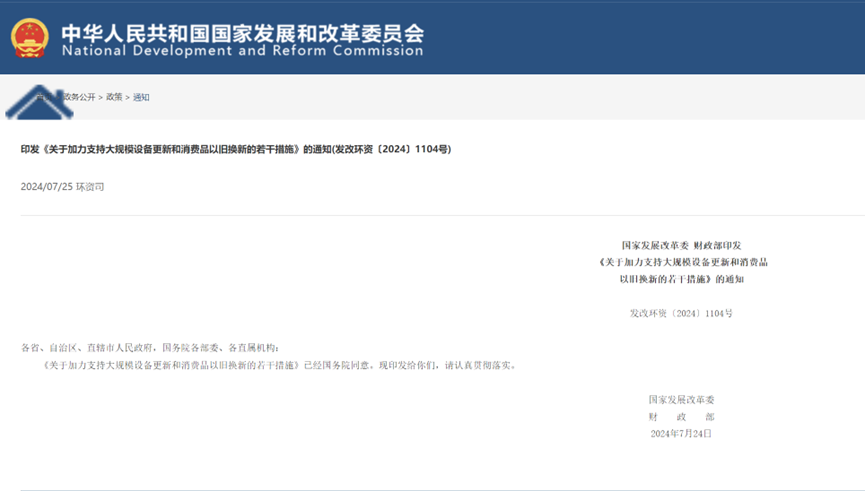Click the signature 财 政 部

681,417
